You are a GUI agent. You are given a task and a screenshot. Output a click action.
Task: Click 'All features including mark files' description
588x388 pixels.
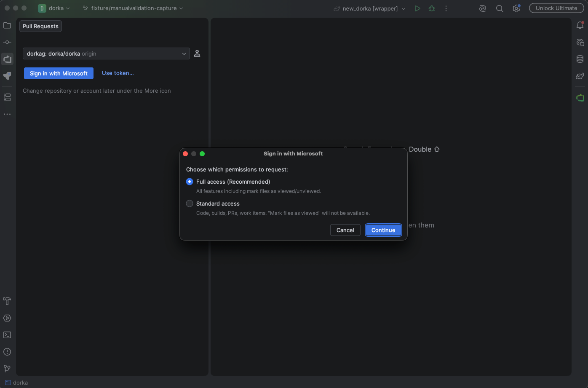tap(259, 191)
